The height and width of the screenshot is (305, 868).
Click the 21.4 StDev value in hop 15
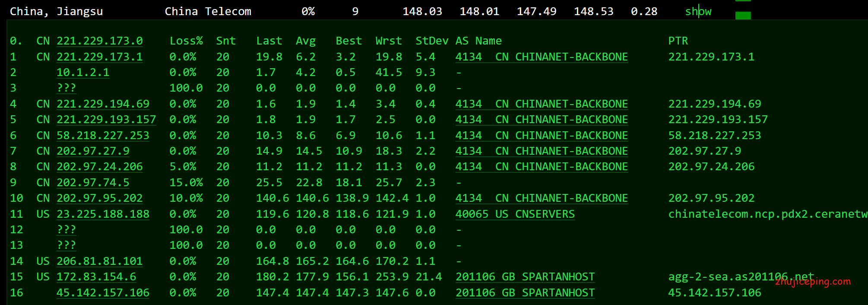click(x=429, y=277)
